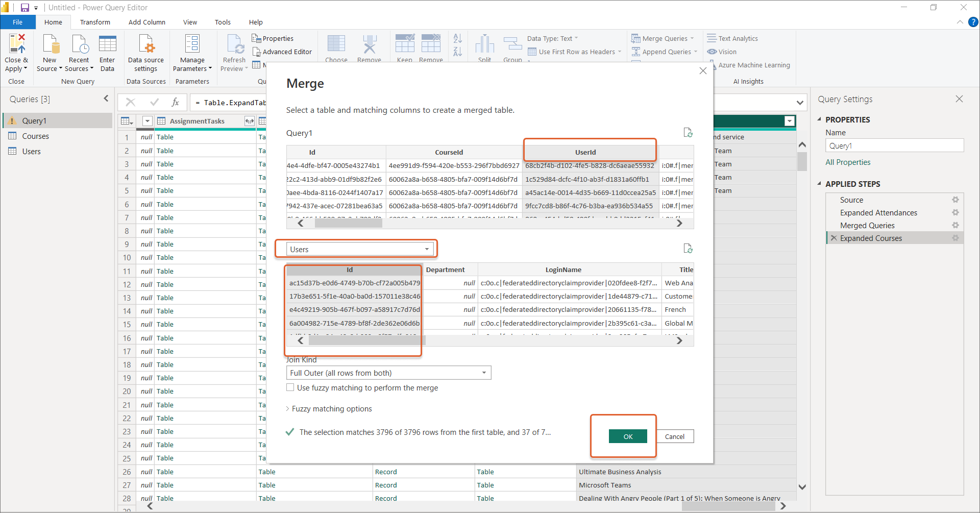Open the Advanced Editor
980x513 pixels.
[x=282, y=52]
